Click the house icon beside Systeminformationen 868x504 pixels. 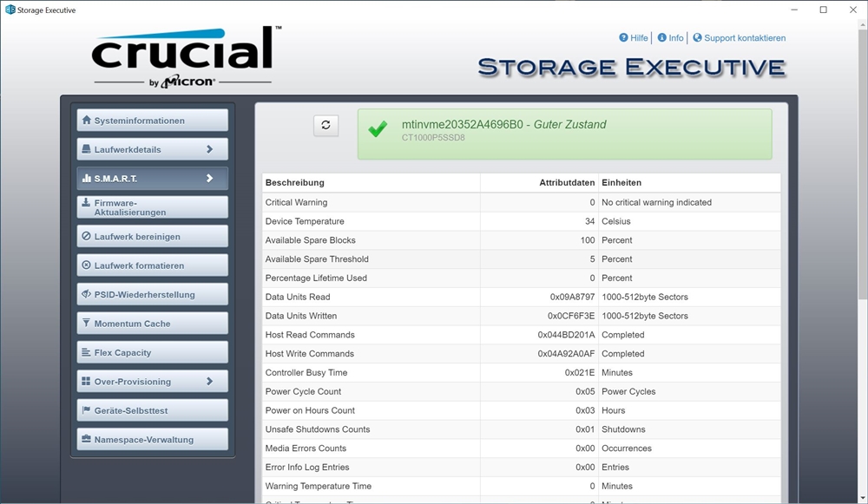coord(86,120)
